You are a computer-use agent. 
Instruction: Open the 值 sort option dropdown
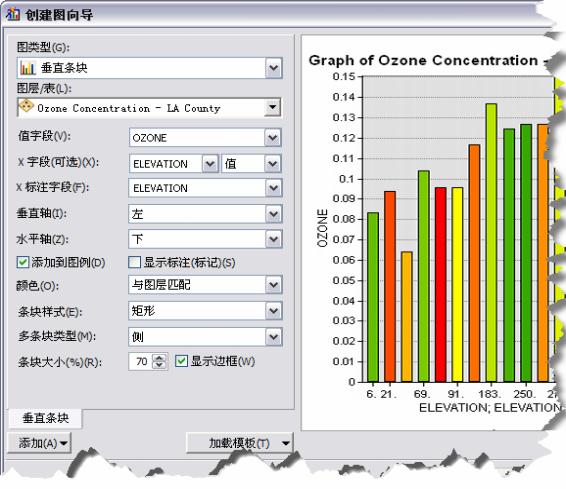tap(273, 164)
